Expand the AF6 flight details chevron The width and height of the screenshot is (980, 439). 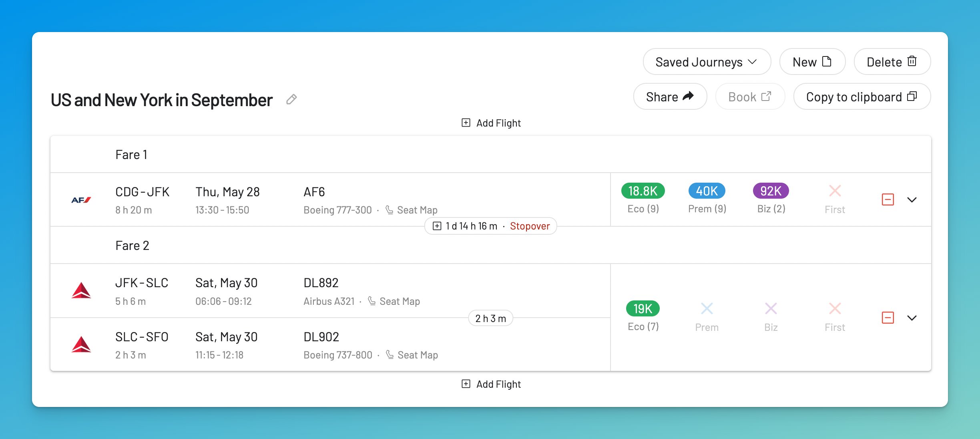coord(912,200)
